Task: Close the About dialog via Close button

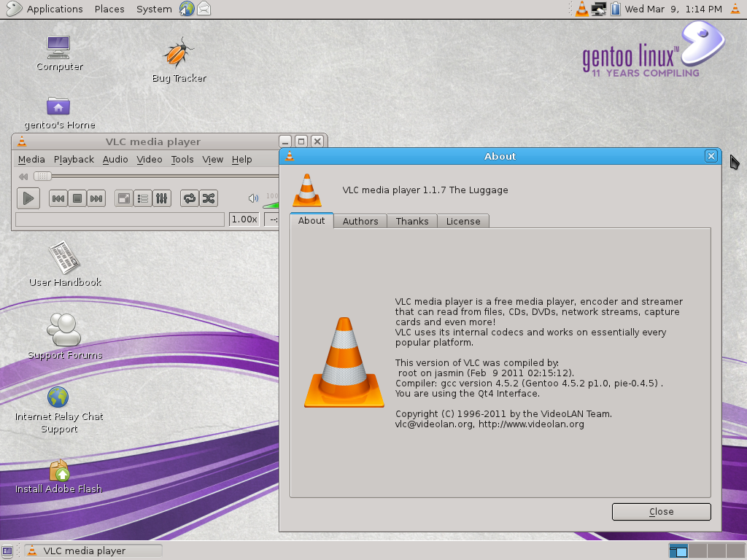Action: pyautogui.click(x=661, y=511)
